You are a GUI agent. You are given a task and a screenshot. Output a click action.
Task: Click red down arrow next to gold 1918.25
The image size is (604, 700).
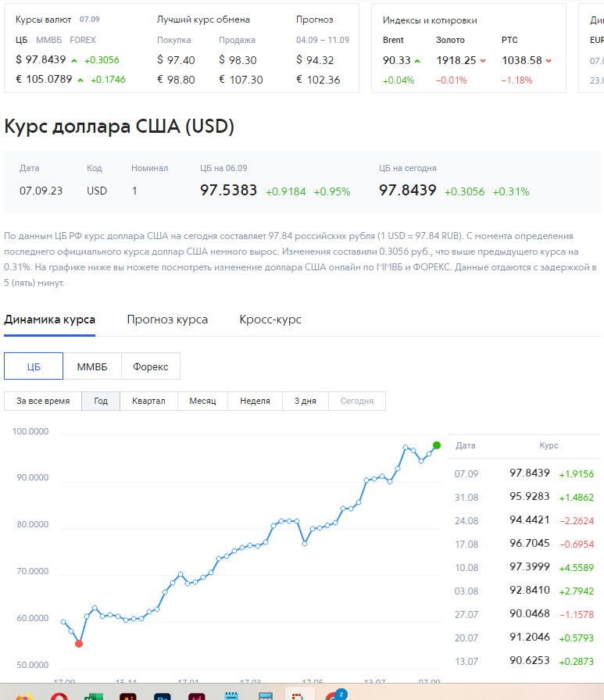click(484, 60)
